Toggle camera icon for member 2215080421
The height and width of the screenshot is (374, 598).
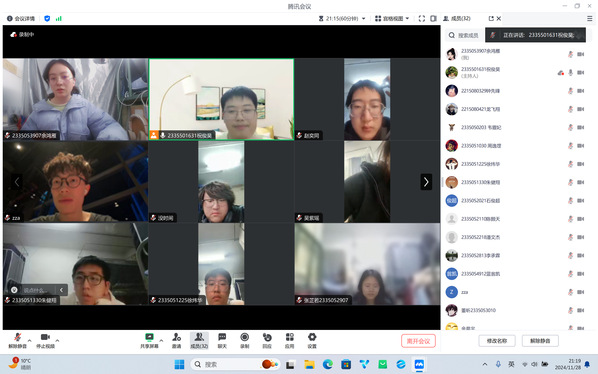click(580, 109)
